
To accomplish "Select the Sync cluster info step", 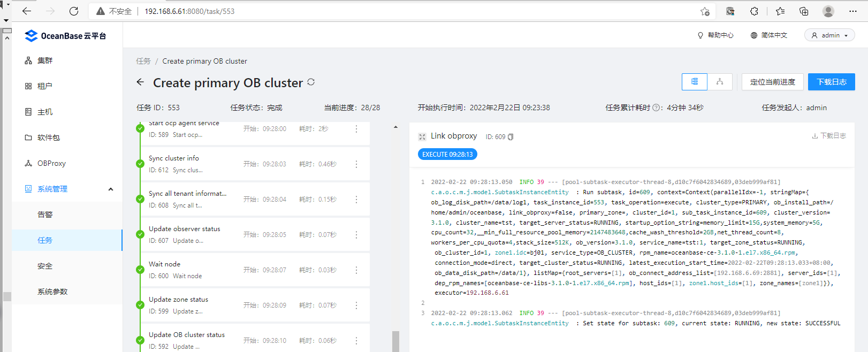I will pos(256,164).
